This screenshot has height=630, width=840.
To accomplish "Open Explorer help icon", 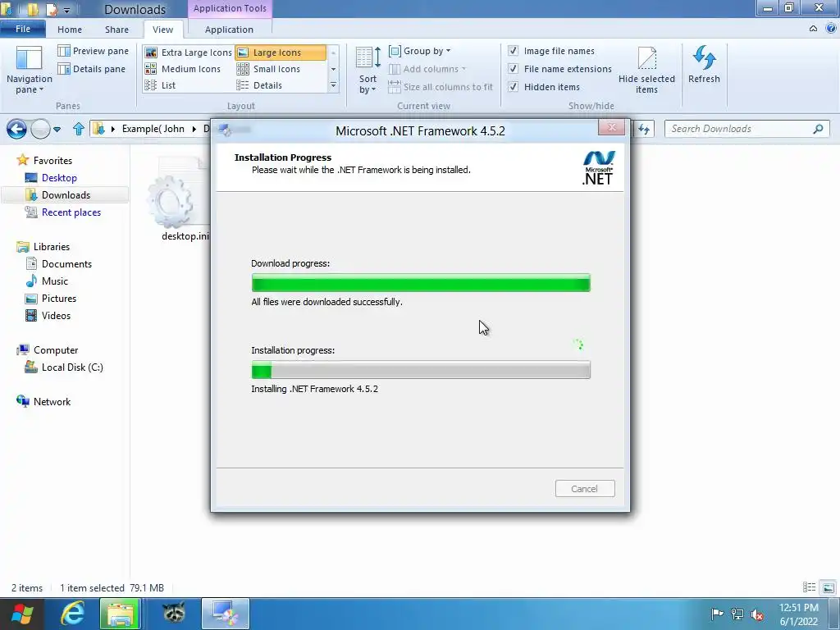I will pos(831,29).
